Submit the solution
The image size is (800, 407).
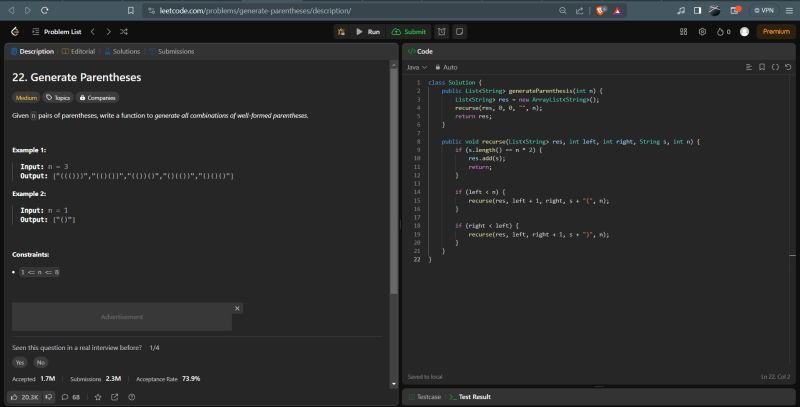click(x=408, y=32)
